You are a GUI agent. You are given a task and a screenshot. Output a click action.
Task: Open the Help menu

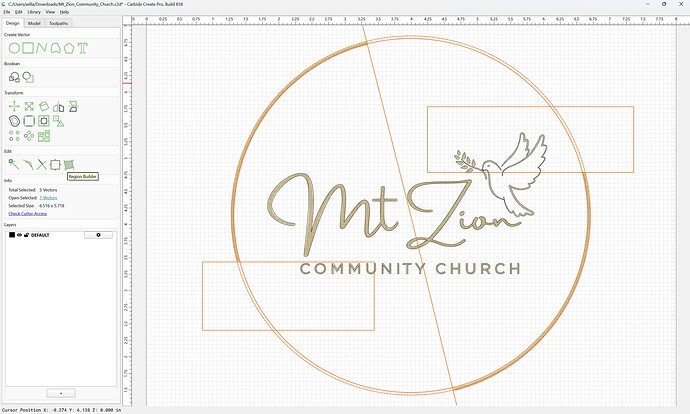pyautogui.click(x=64, y=12)
